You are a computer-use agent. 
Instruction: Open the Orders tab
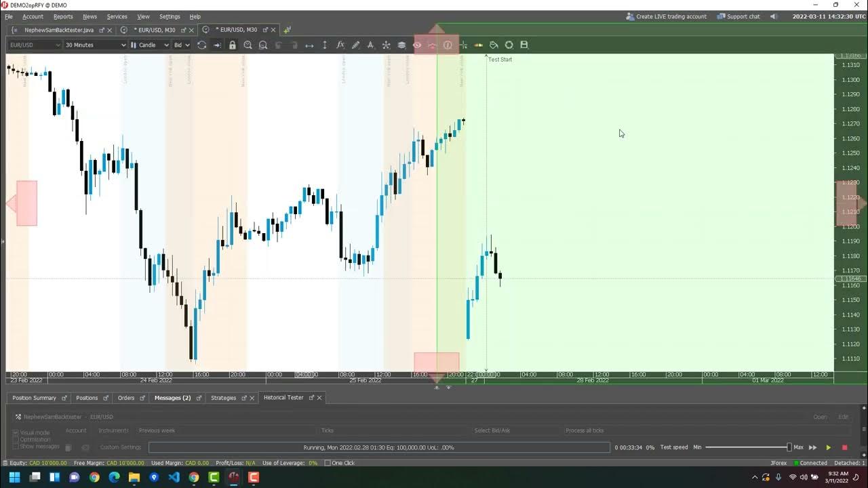126,398
